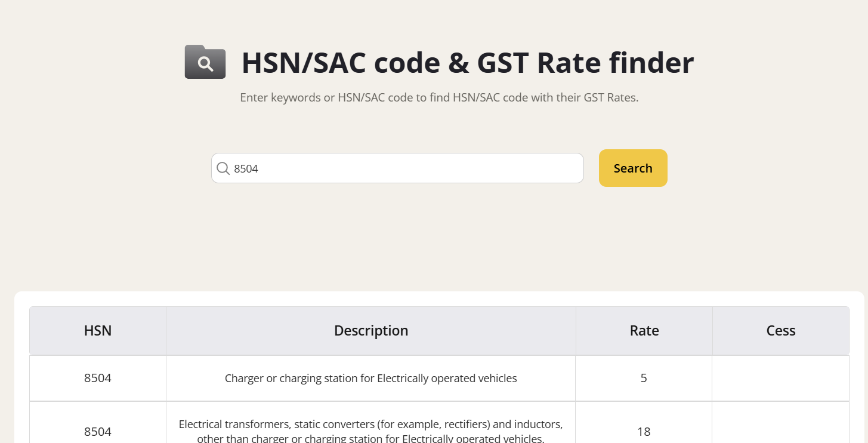Image resolution: width=868 pixels, height=443 pixels.
Task: Click empty Cess cell in transformers row
Action: 780,431
